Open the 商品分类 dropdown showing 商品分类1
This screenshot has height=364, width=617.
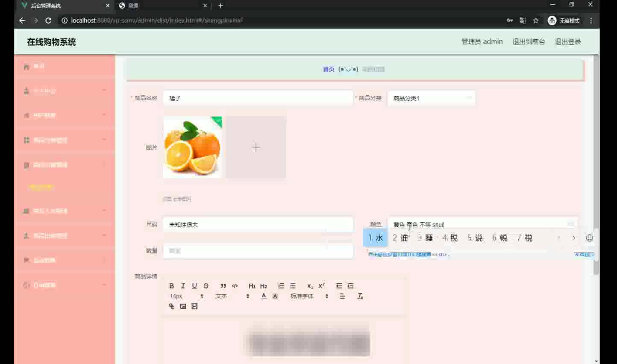tap(431, 98)
